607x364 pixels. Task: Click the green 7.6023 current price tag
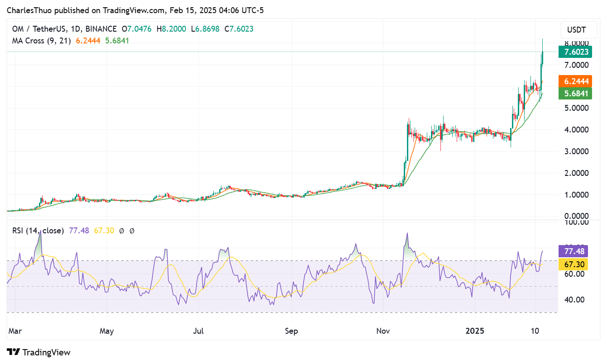575,52
